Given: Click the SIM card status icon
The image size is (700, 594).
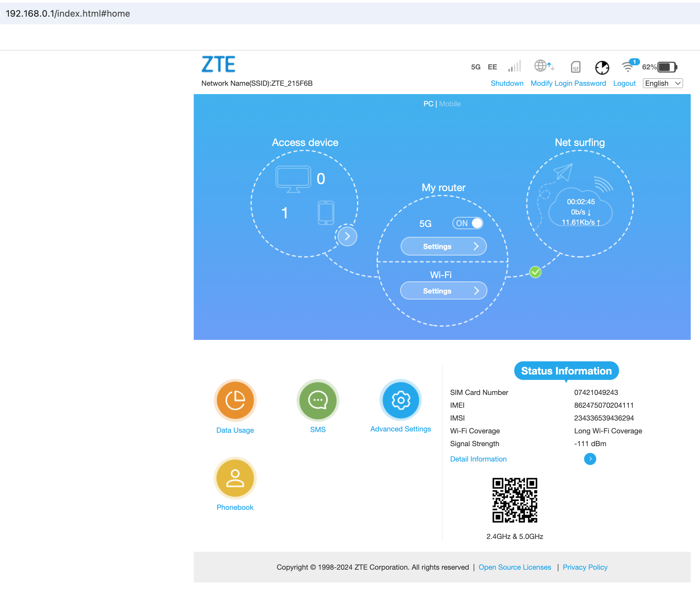Looking at the screenshot, I should [x=575, y=67].
